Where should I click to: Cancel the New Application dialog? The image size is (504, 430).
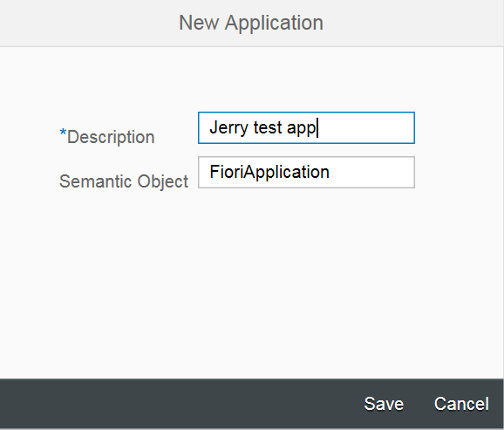point(461,404)
